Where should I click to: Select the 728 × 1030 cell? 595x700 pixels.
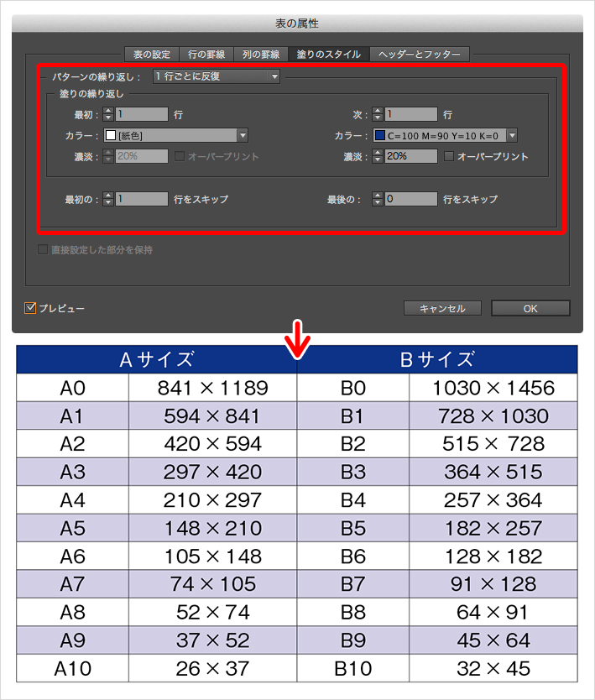493,415
